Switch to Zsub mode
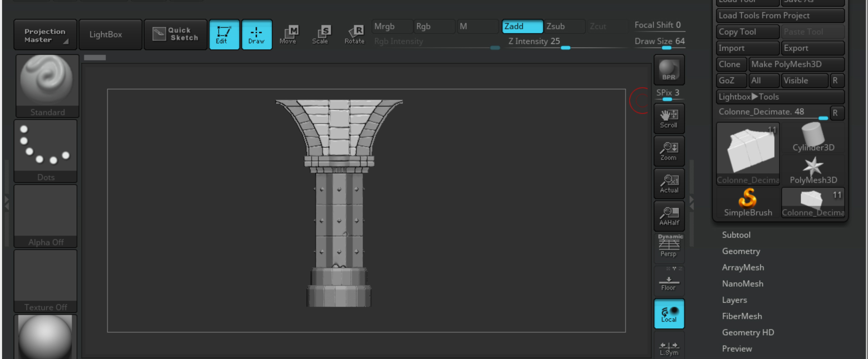The height and width of the screenshot is (359, 868). click(564, 27)
